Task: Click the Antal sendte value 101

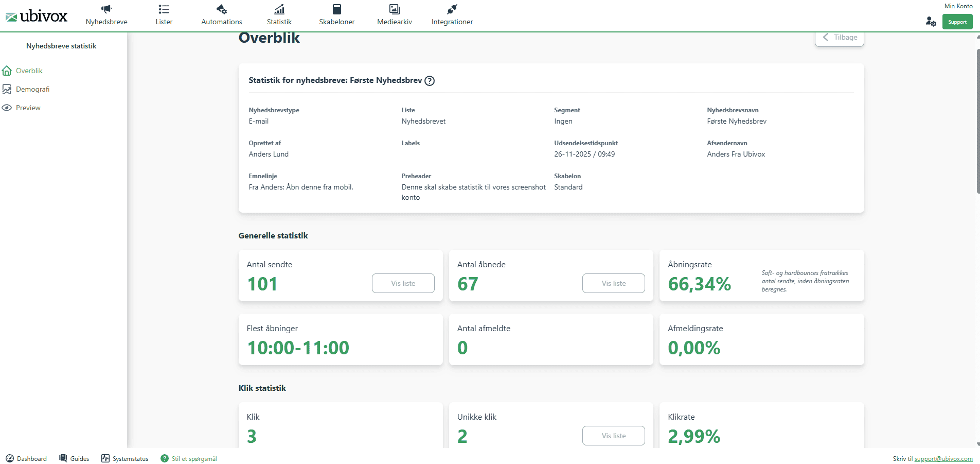Action: click(262, 284)
